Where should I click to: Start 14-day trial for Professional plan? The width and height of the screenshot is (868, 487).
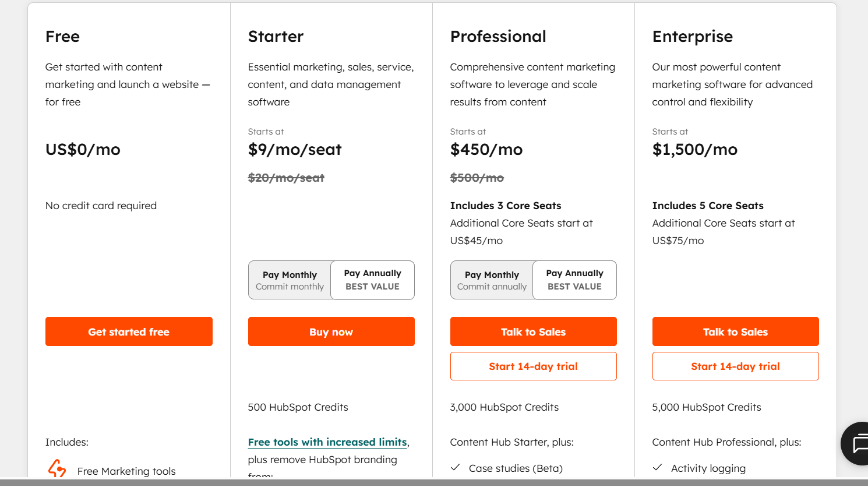[x=533, y=366]
